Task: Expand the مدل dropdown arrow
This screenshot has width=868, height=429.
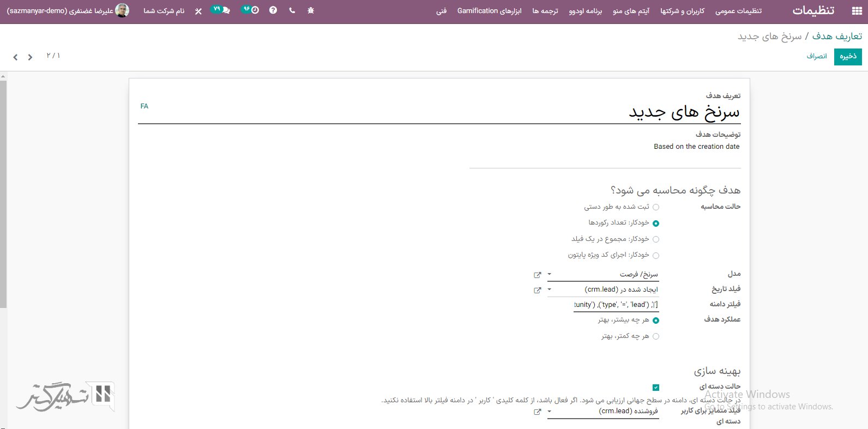Action: pos(550,274)
